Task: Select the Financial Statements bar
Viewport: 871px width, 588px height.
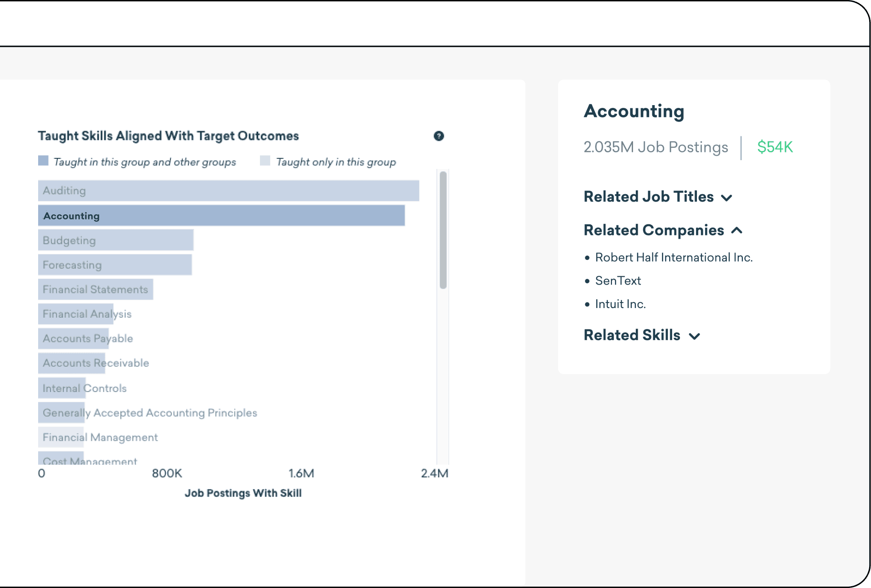Action: pyautogui.click(x=96, y=289)
